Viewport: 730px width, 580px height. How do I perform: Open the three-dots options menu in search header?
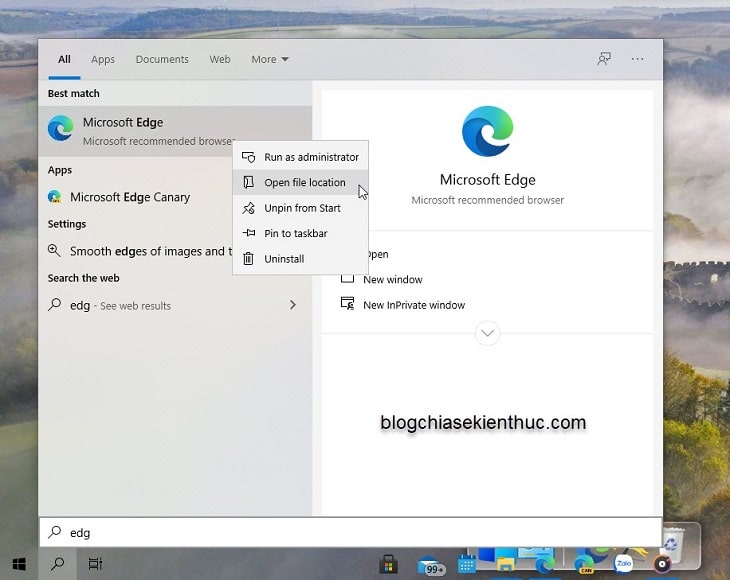pyautogui.click(x=637, y=59)
